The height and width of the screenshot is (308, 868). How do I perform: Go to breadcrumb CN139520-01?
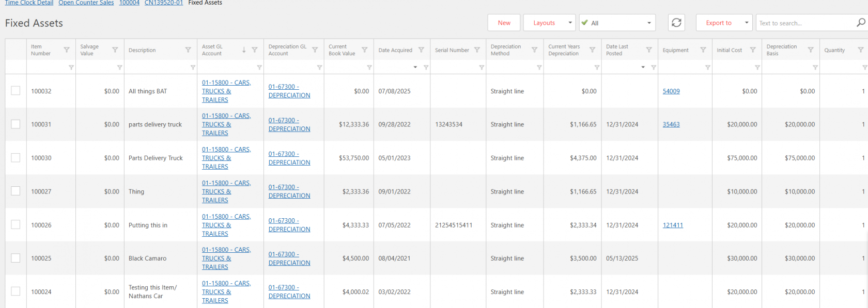click(164, 3)
